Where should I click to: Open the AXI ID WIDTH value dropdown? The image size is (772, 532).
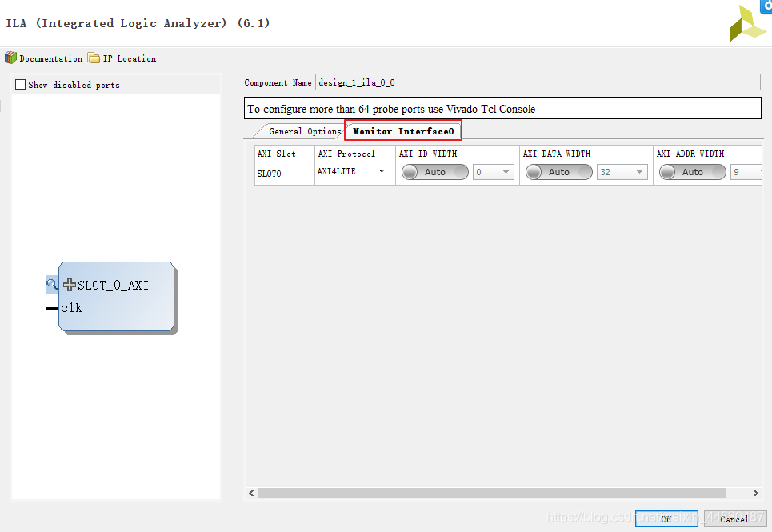coord(494,172)
